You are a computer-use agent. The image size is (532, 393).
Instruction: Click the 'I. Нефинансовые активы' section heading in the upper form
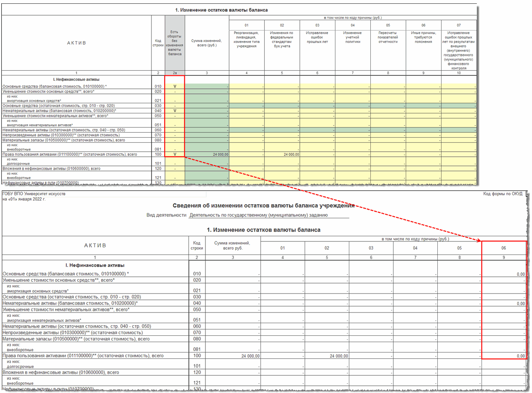click(x=76, y=79)
